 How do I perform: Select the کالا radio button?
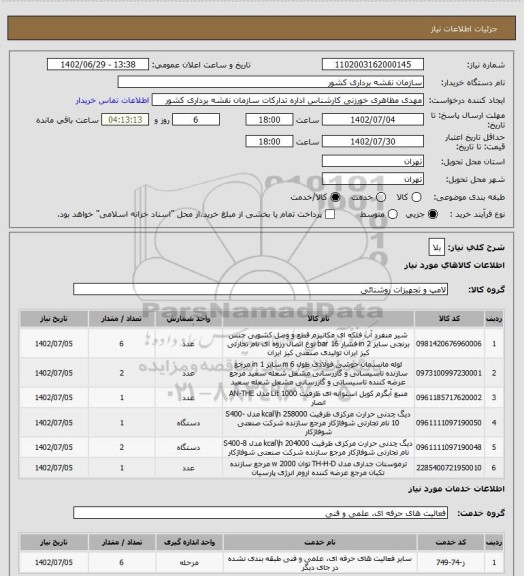coord(416,197)
